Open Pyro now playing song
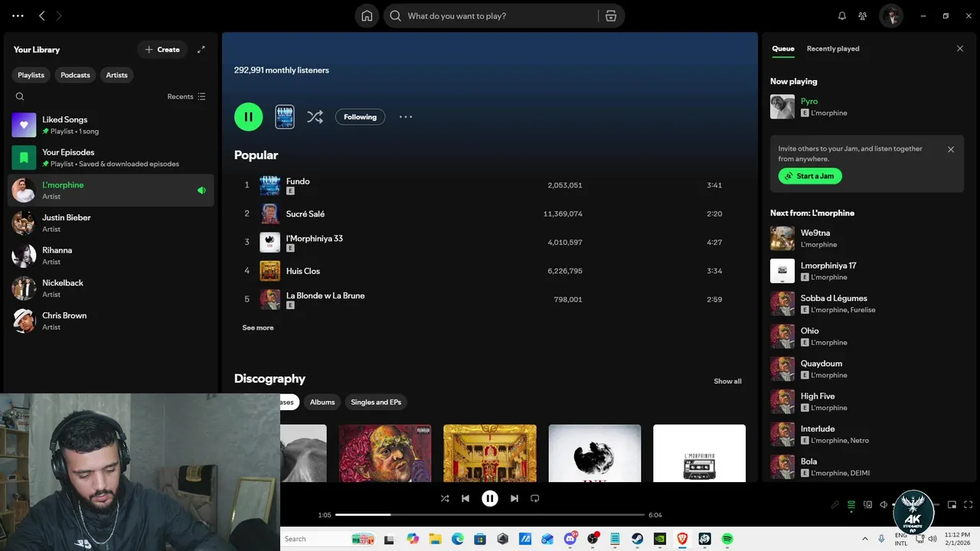980x551 pixels. pos(809,101)
